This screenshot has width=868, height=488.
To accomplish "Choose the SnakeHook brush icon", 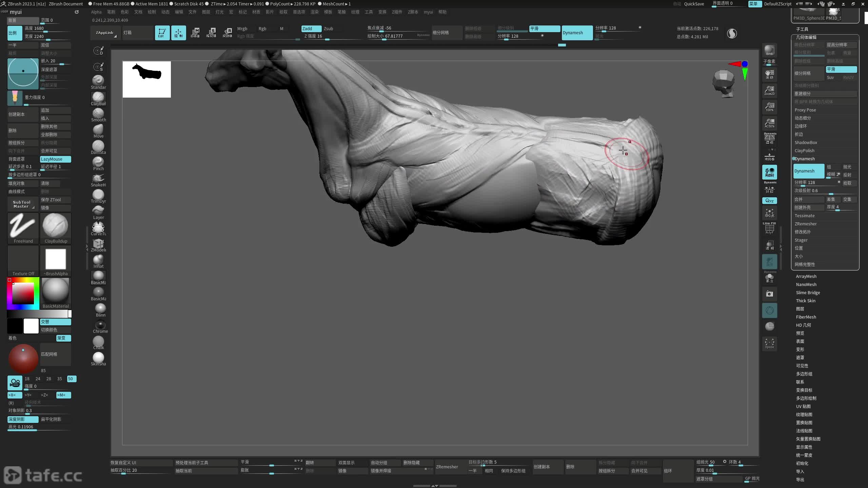I will click(x=98, y=180).
